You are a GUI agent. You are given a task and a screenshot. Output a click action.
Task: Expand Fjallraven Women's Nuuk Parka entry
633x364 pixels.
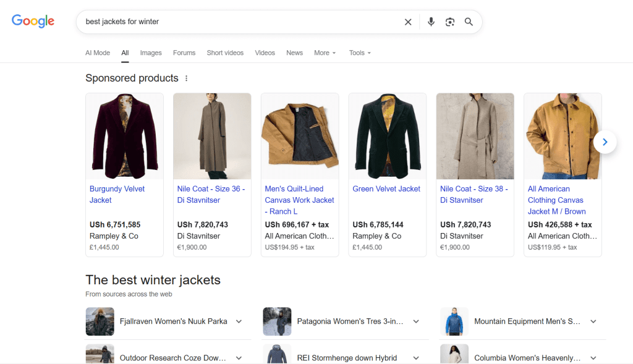pos(239,321)
